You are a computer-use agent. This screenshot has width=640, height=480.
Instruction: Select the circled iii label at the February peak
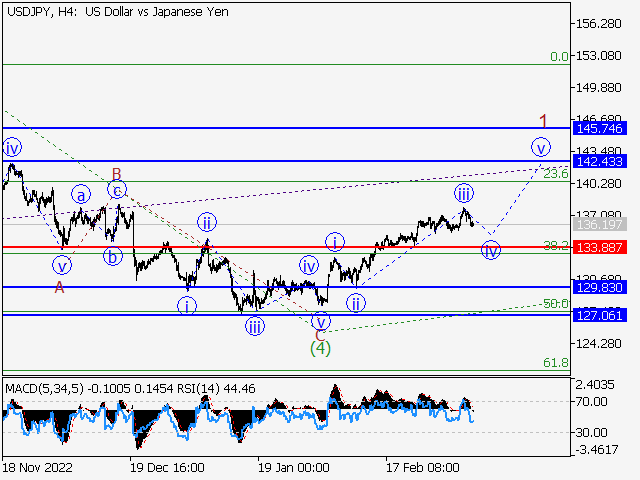(x=464, y=193)
